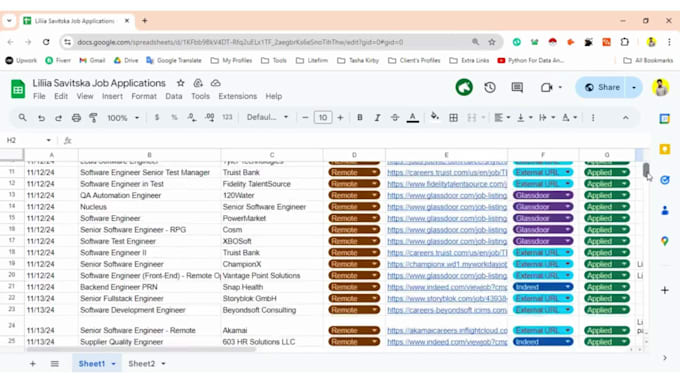Image resolution: width=680 pixels, height=383 pixels.
Task: Redo the last action
Action: click(x=58, y=118)
